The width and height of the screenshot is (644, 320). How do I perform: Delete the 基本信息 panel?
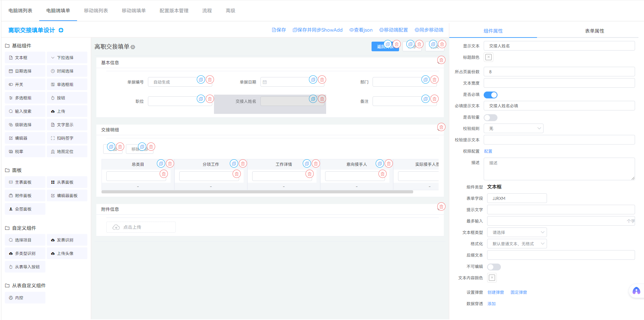(441, 60)
